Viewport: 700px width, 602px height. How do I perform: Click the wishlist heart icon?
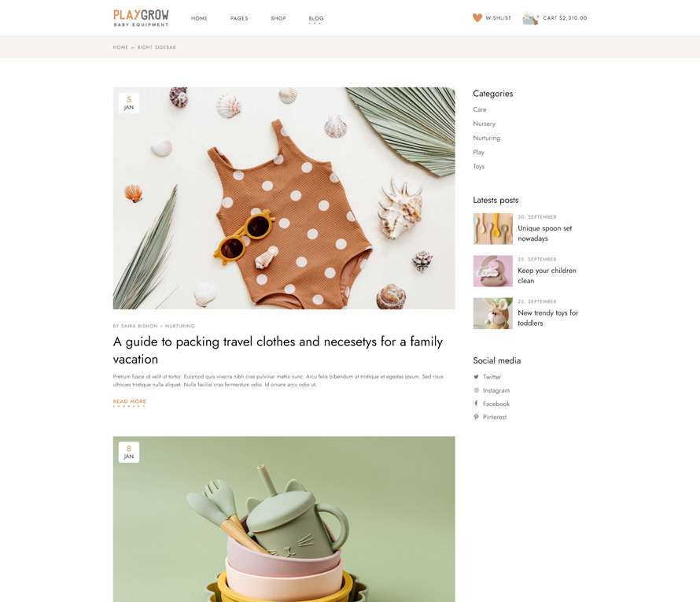coord(477,18)
